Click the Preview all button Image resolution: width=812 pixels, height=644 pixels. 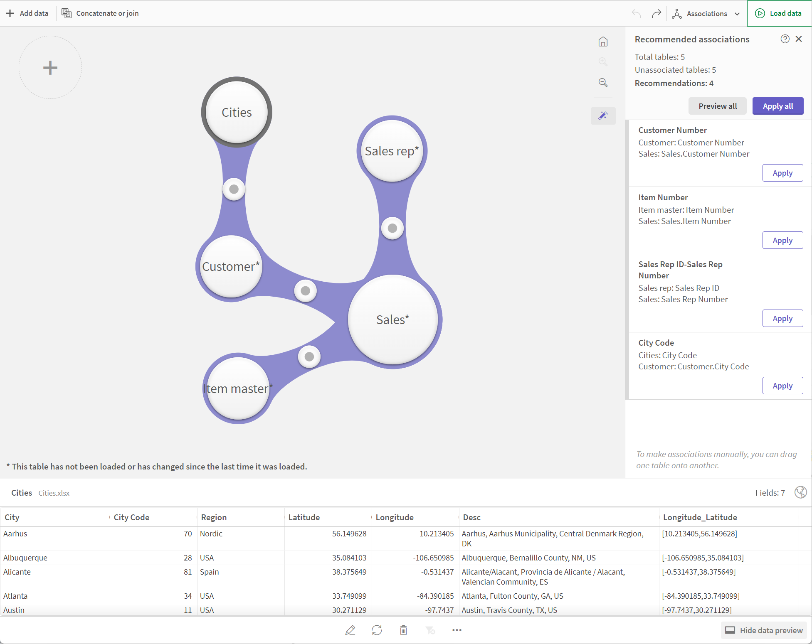click(x=717, y=106)
